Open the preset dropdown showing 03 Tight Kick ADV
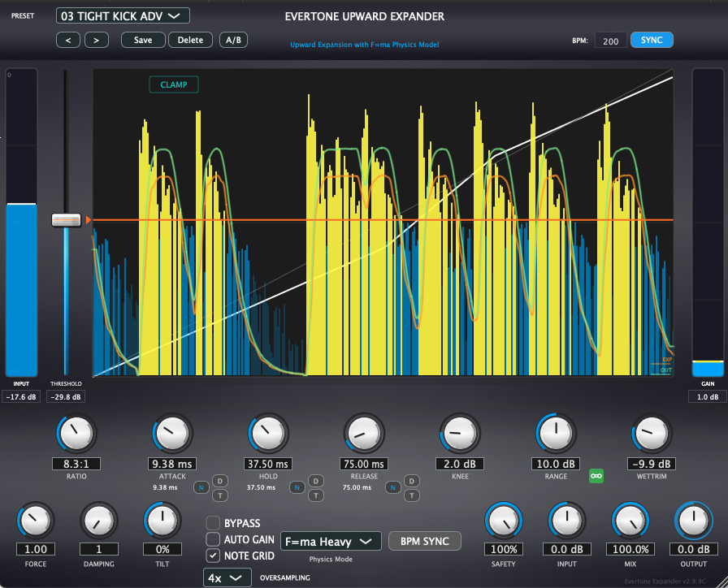The image size is (728, 588). pos(123,16)
